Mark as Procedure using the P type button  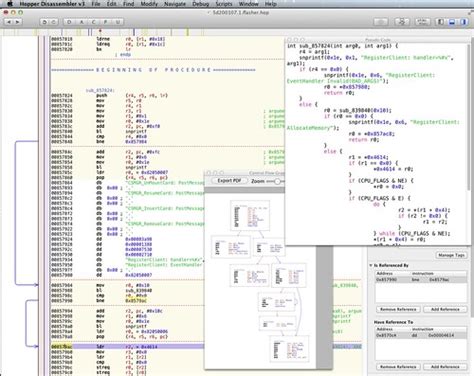coord(105,22)
